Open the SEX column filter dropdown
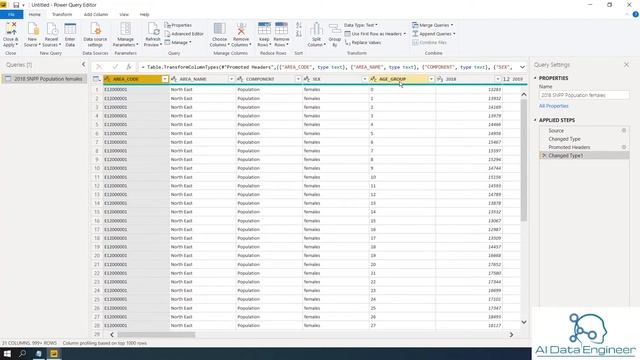 [x=364, y=79]
